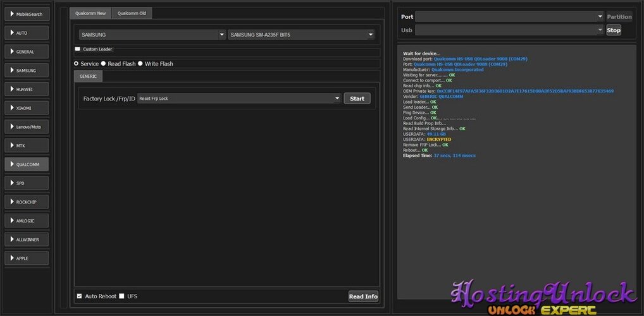Viewport: 644px width, 316px height.
Task: Open the Lenovo/Moto sidebar section
Action: click(27, 127)
